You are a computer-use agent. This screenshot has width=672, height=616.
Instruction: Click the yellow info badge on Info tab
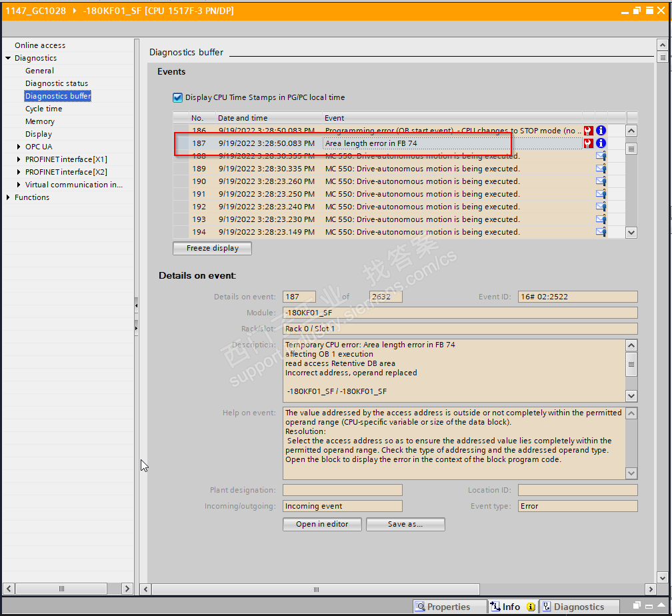click(531, 607)
